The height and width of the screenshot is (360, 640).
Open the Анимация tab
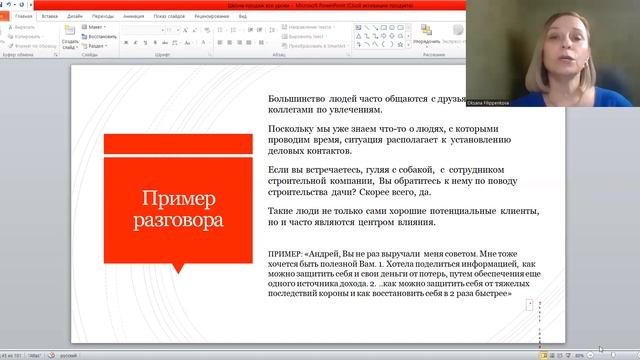point(133,16)
